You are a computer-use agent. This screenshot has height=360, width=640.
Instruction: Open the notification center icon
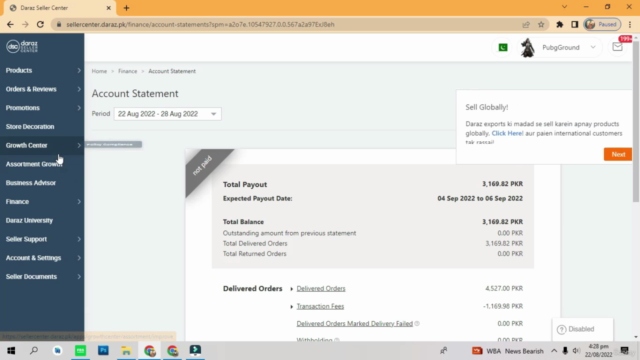coord(624,351)
